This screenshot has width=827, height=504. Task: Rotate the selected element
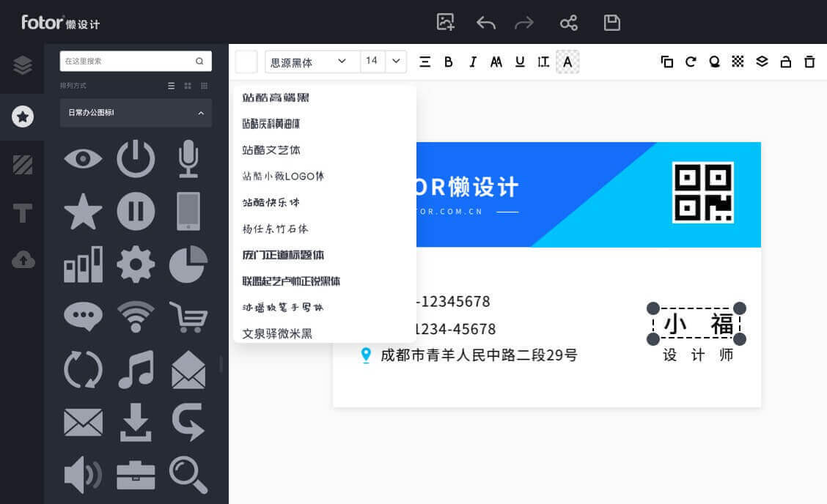tap(690, 62)
